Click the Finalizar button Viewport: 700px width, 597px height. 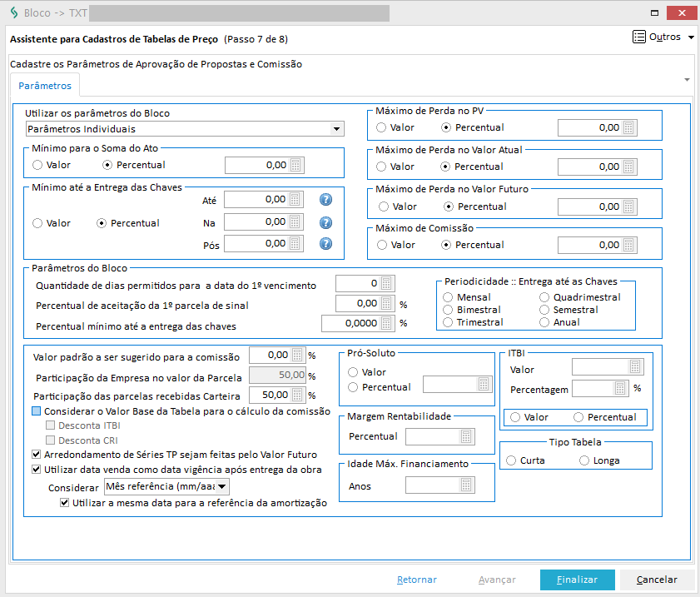point(578,580)
